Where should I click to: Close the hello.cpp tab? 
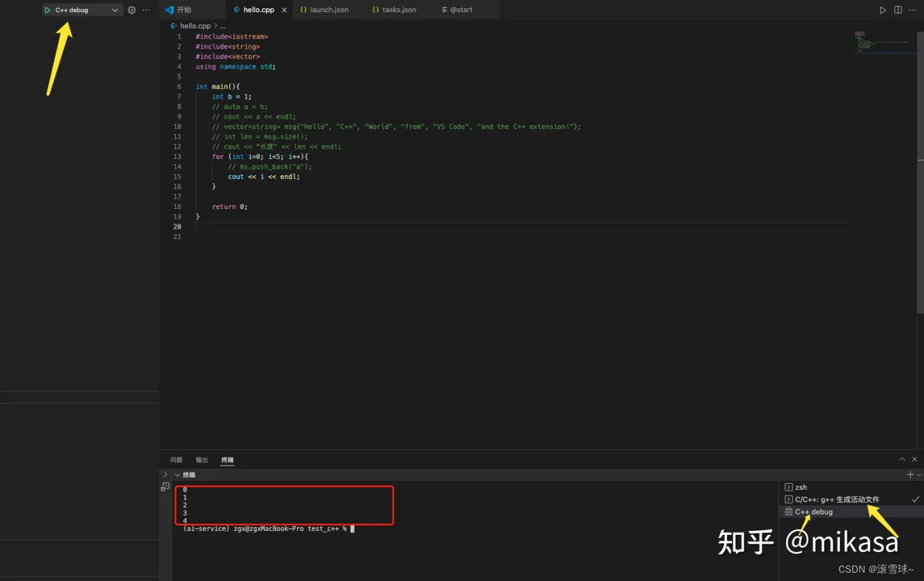tap(284, 10)
